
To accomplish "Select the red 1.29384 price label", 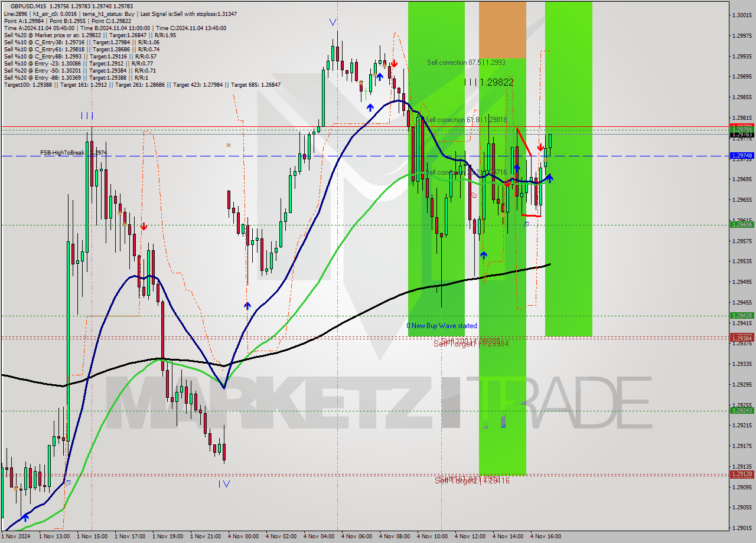I will (x=742, y=338).
